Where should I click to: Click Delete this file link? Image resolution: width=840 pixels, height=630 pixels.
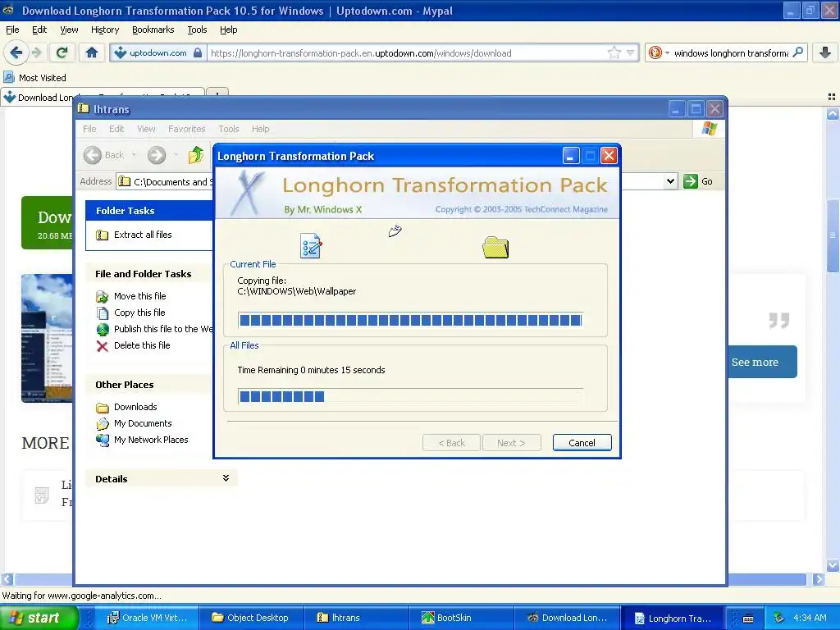142,345
